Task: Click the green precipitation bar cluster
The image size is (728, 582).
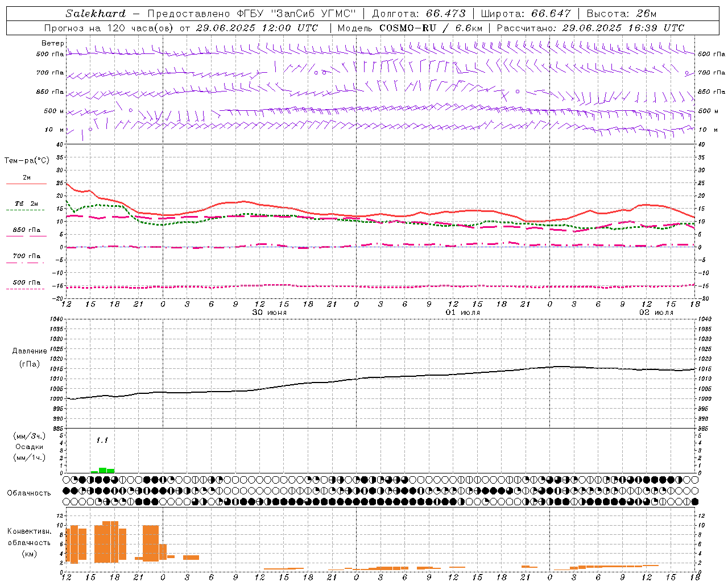Action: pos(102,470)
